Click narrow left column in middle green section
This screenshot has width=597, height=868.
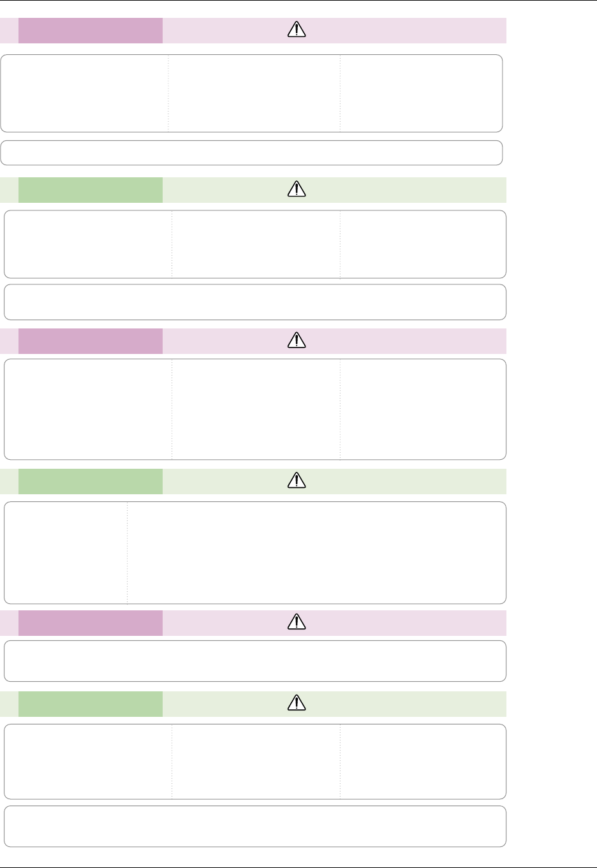66,552
